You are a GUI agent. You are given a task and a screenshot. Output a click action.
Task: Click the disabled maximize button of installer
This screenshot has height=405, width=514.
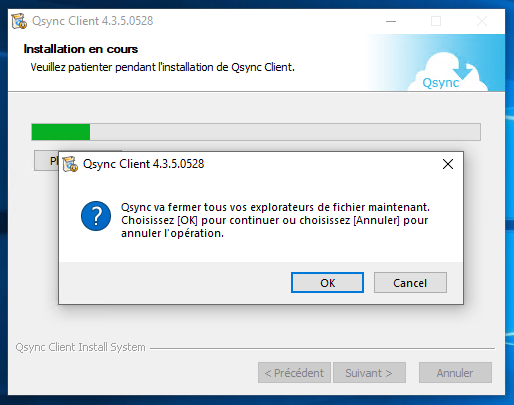click(436, 21)
